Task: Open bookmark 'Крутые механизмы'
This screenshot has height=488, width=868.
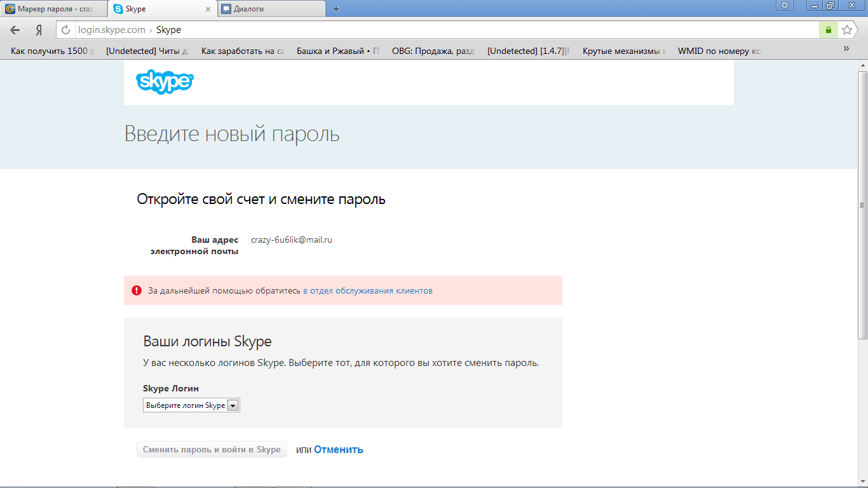Action: click(x=624, y=51)
